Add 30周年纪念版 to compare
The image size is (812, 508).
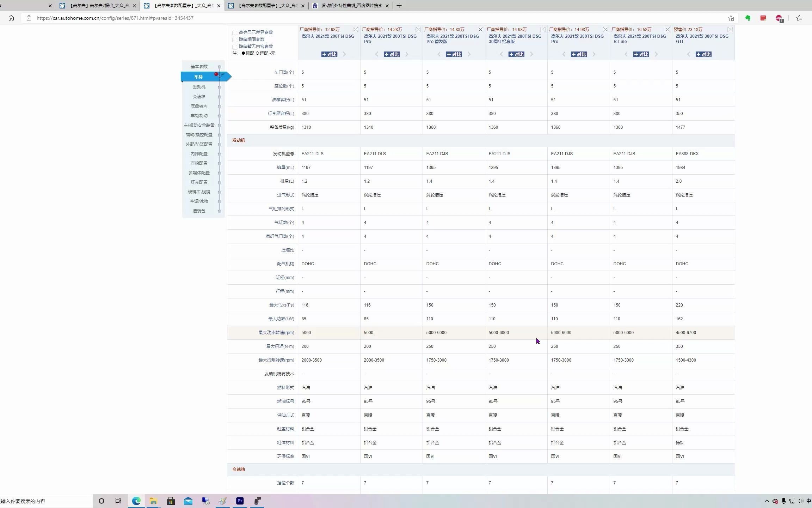click(x=516, y=54)
